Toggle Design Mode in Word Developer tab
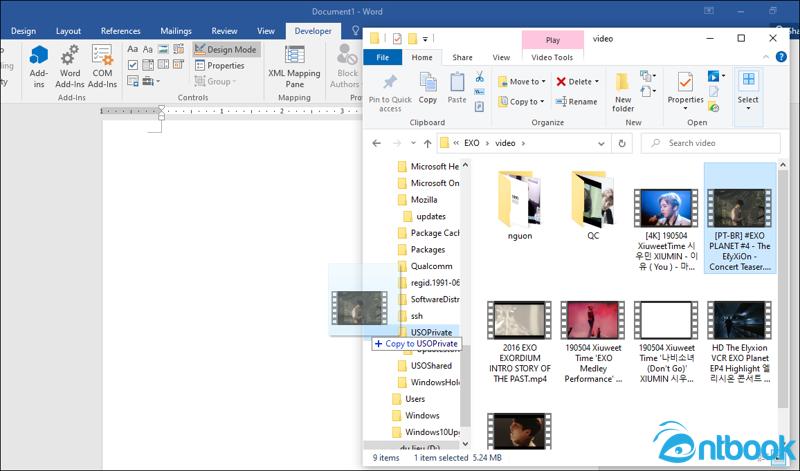The height and width of the screenshot is (471, 800). click(226, 49)
